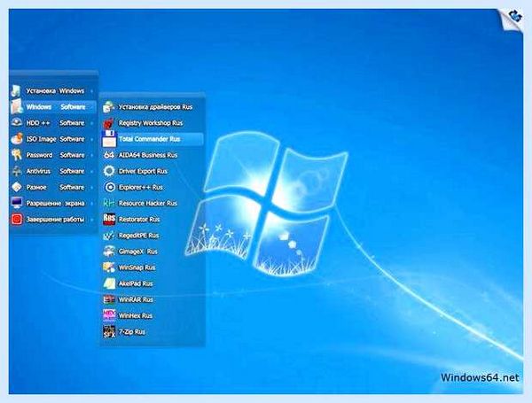Expand the Antivirus Software submenu arrow

[91, 172]
